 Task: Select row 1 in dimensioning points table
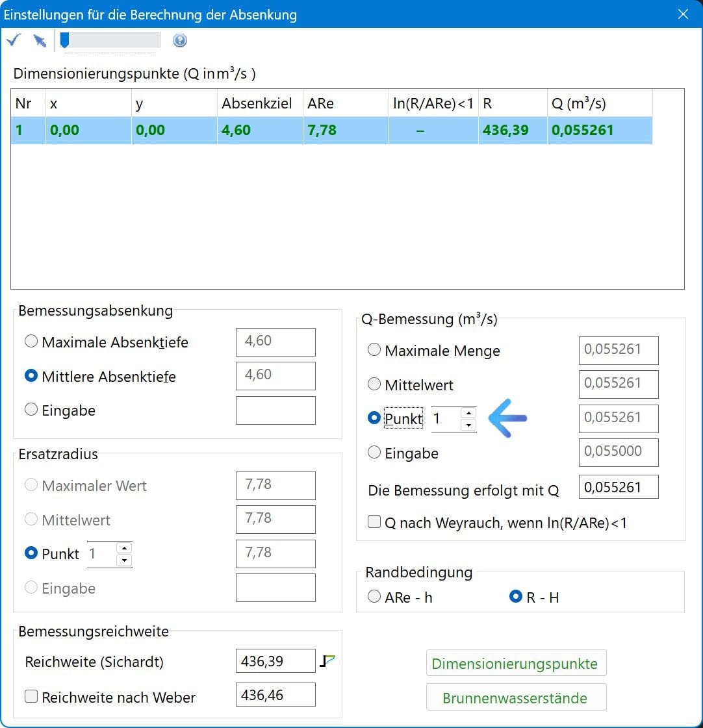[x=260, y=130]
